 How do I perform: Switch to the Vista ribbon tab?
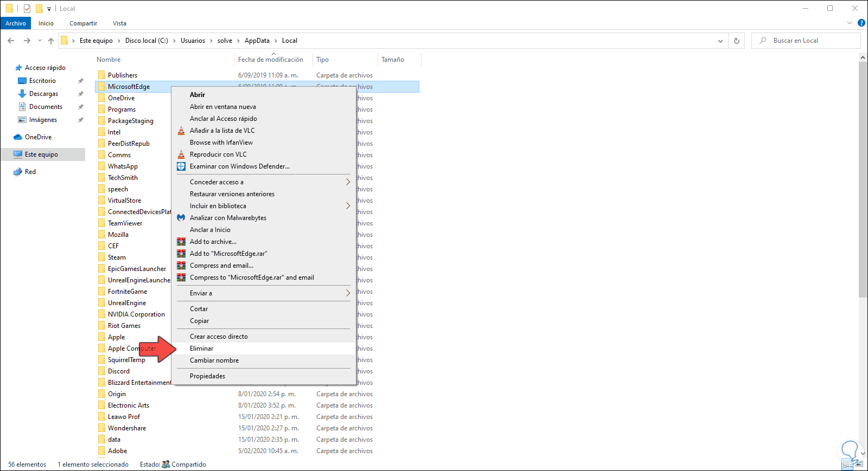[x=120, y=23]
